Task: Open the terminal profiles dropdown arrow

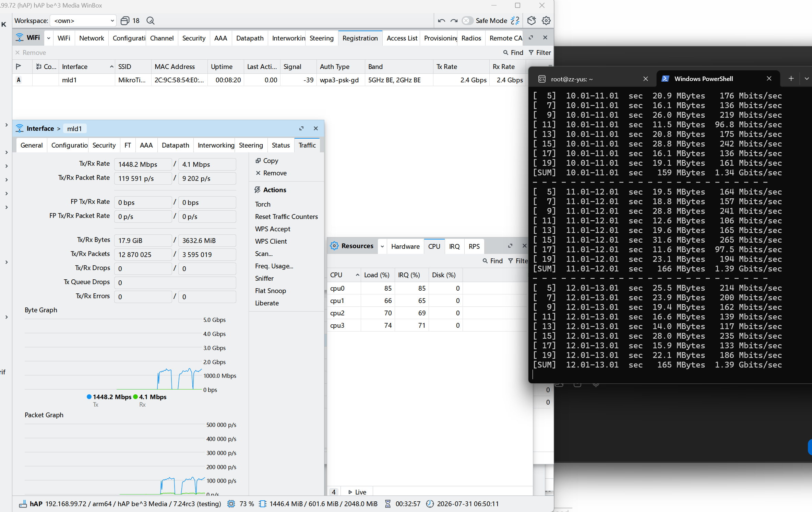Action: point(807,79)
